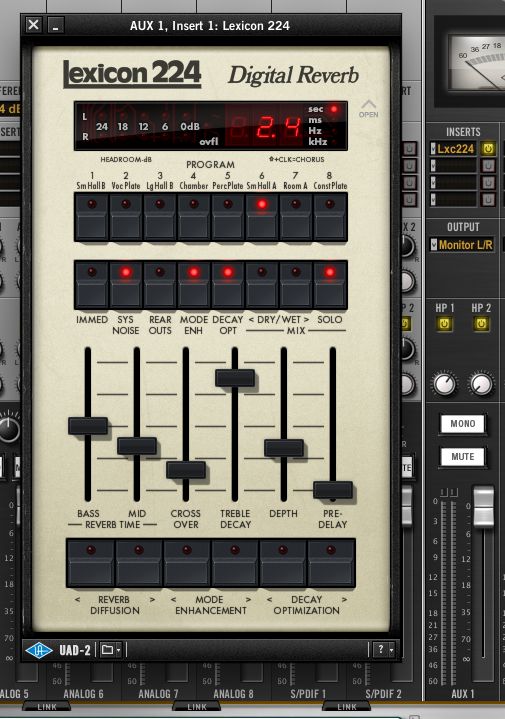The image size is (505, 719).
Task: Open the hidden panel via OPEN arrow
Action: [x=368, y=109]
